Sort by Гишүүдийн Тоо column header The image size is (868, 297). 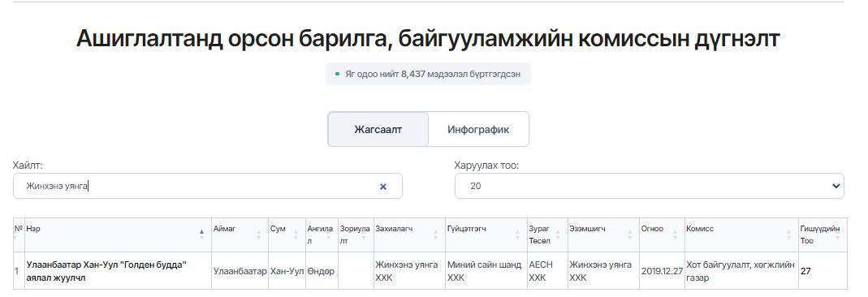click(x=823, y=235)
